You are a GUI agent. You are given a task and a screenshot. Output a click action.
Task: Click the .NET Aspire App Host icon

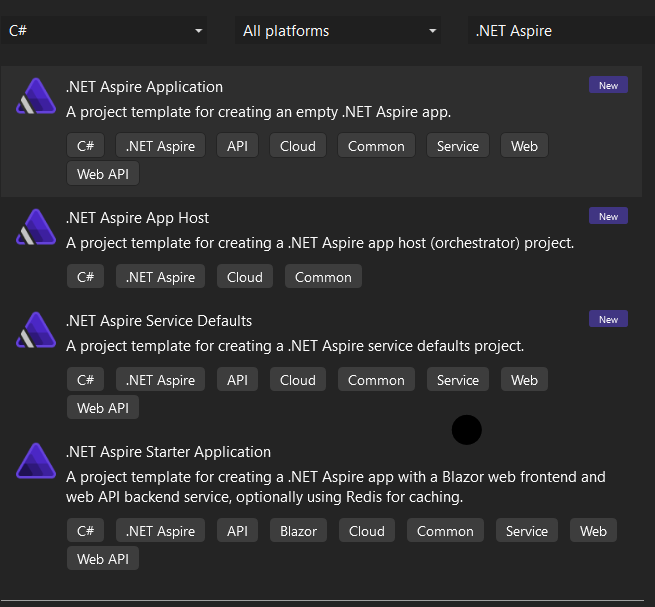coord(35,229)
